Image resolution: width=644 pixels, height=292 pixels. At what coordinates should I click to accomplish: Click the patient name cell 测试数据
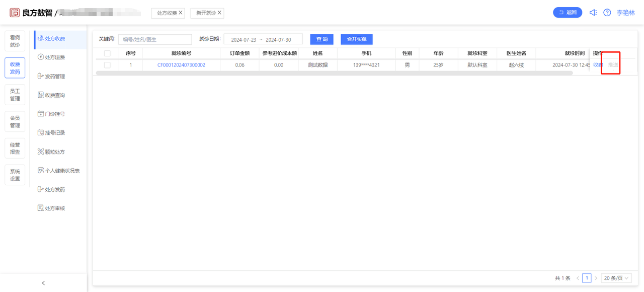click(317, 65)
